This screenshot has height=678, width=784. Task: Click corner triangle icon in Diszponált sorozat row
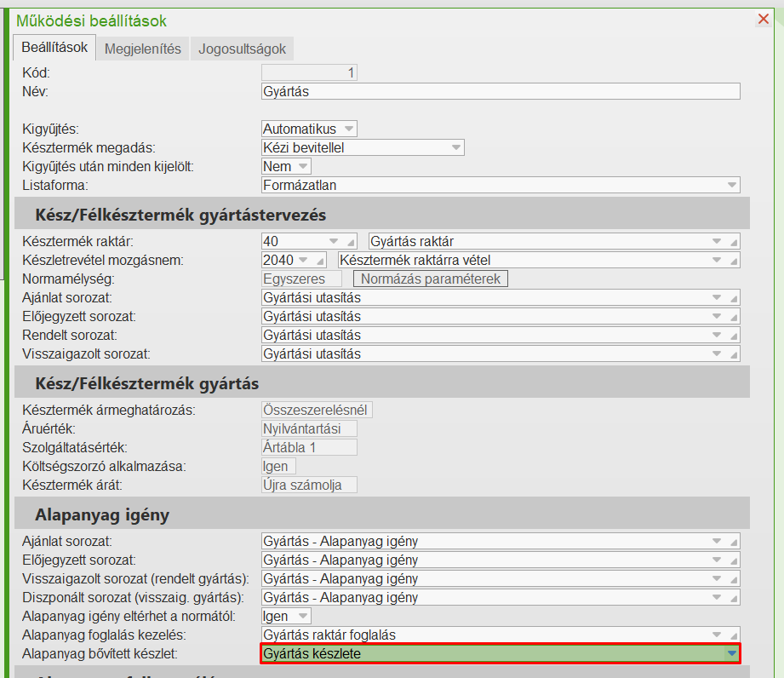(734, 599)
